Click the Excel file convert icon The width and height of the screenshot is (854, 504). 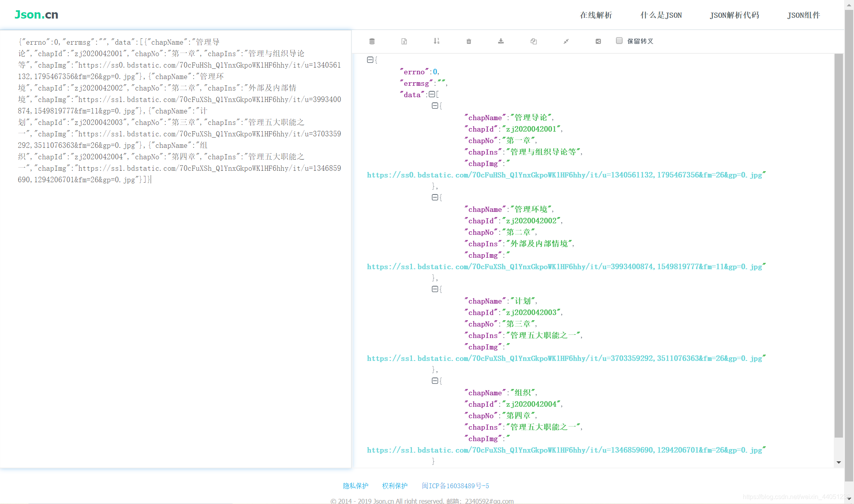pyautogui.click(x=404, y=41)
